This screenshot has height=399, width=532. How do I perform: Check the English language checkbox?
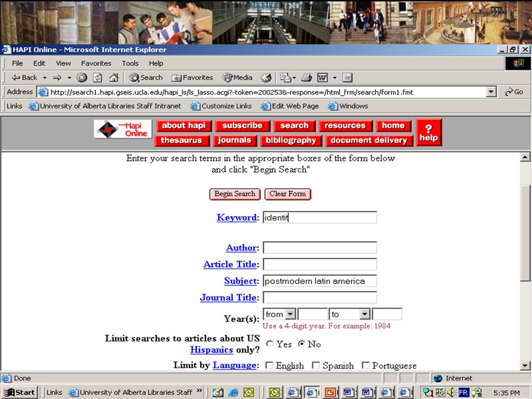tap(269, 365)
